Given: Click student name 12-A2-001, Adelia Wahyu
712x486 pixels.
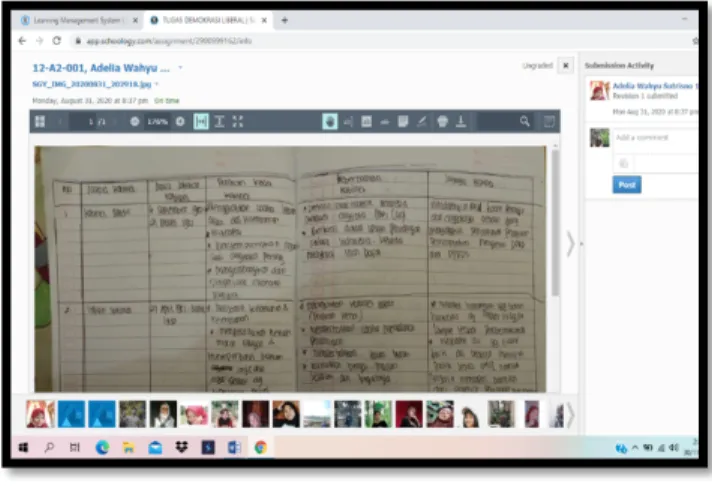Looking at the screenshot, I should 101,68.
